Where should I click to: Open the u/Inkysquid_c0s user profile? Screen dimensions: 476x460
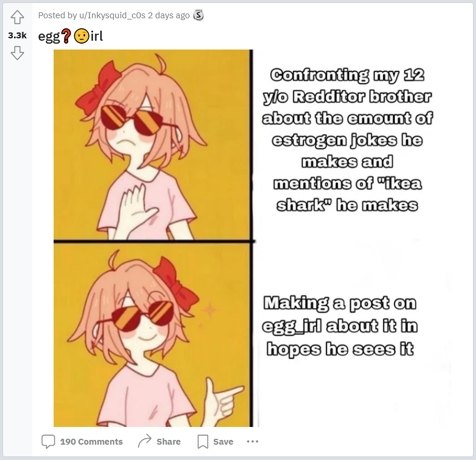coord(113,15)
